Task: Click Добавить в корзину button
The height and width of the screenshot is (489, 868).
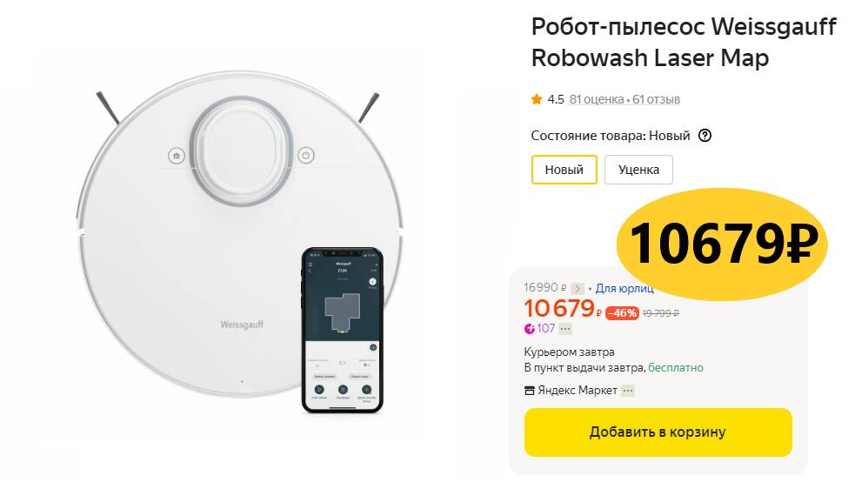Action: tap(658, 432)
